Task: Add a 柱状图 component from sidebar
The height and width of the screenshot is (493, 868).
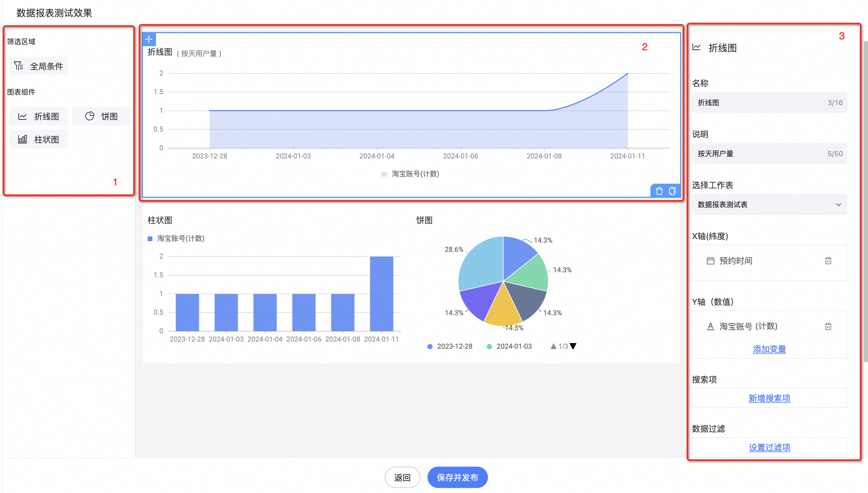Action: [39, 140]
